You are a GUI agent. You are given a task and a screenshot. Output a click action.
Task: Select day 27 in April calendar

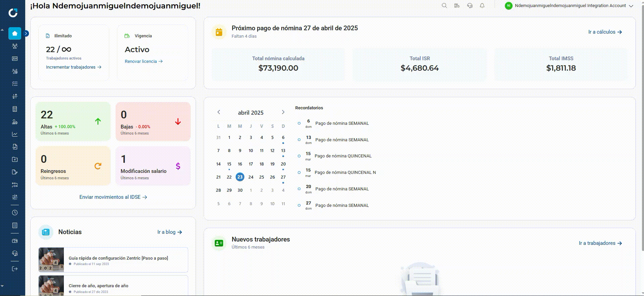[283, 177]
